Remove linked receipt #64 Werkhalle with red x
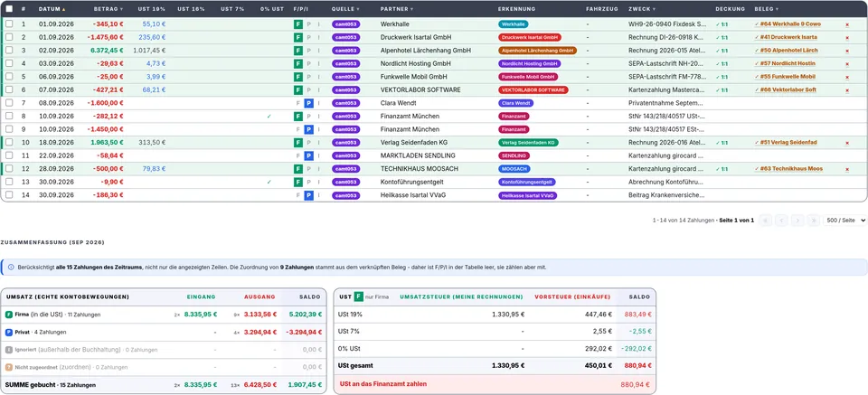Screen dimensions: 868x395 pyautogui.click(x=847, y=25)
